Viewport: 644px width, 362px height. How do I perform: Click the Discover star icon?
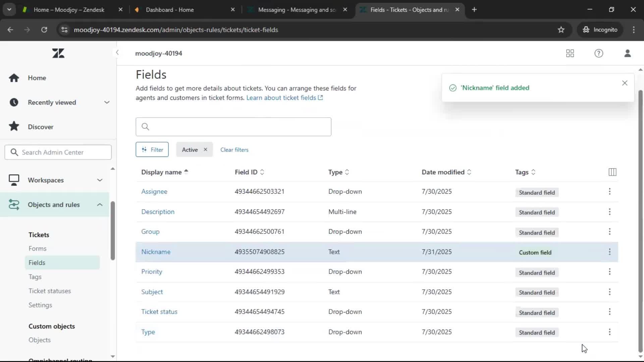click(14, 126)
